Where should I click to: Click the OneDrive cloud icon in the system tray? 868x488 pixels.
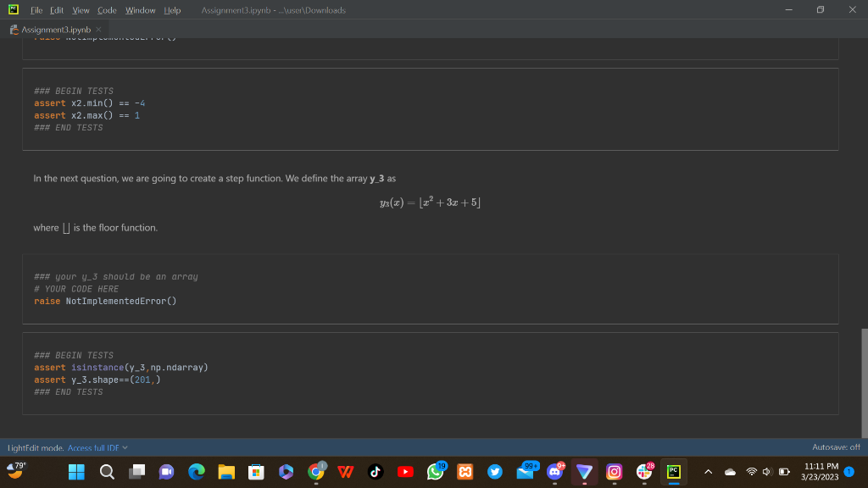click(x=730, y=472)
